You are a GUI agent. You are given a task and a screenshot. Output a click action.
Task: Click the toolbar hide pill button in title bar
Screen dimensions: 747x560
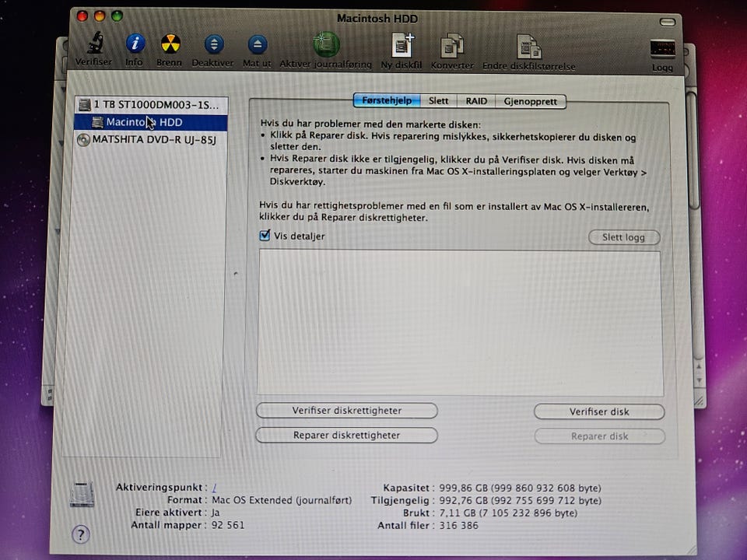(x=668, y=22)
